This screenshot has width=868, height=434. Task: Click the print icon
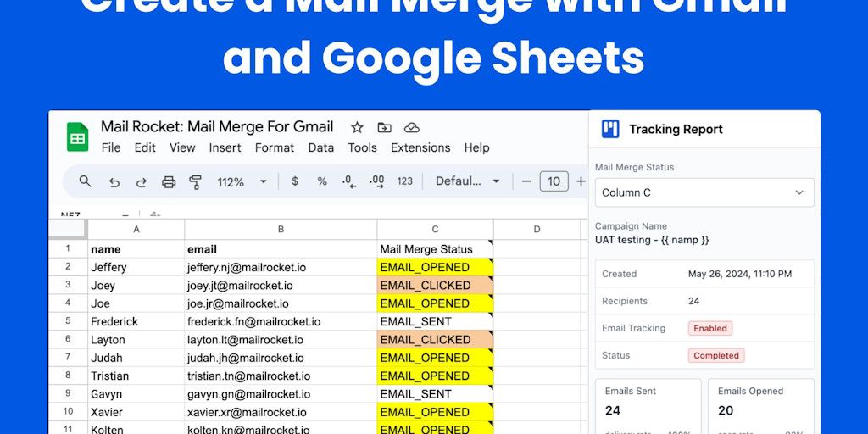pos(169,181)
